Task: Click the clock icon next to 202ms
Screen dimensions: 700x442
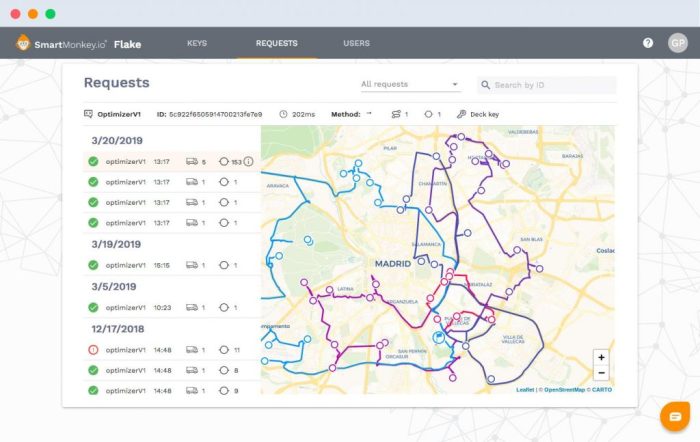Action: [x=283, y=114]
